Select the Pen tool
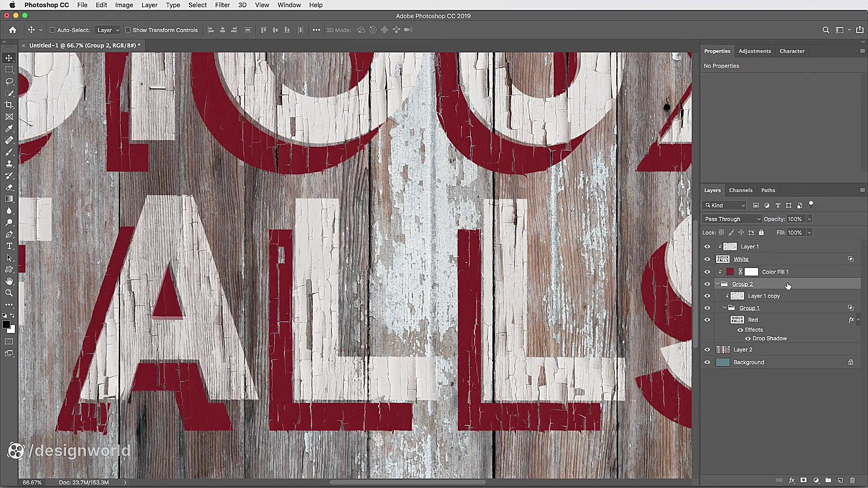The width and height of the screenshot is (868, 488). click(x=9, y=234)
